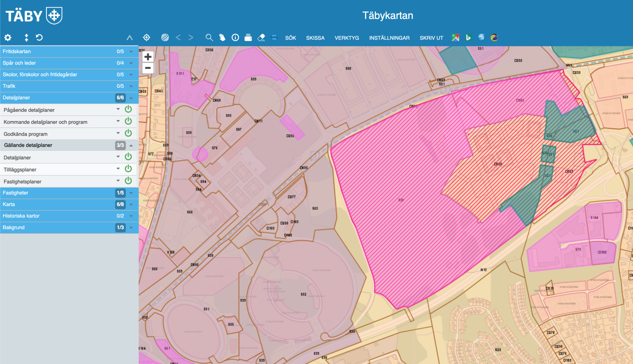Screen dimensions: 633x364
Task: Toggle Pågående detaljplaner layer power button
Action: [128, 109]
